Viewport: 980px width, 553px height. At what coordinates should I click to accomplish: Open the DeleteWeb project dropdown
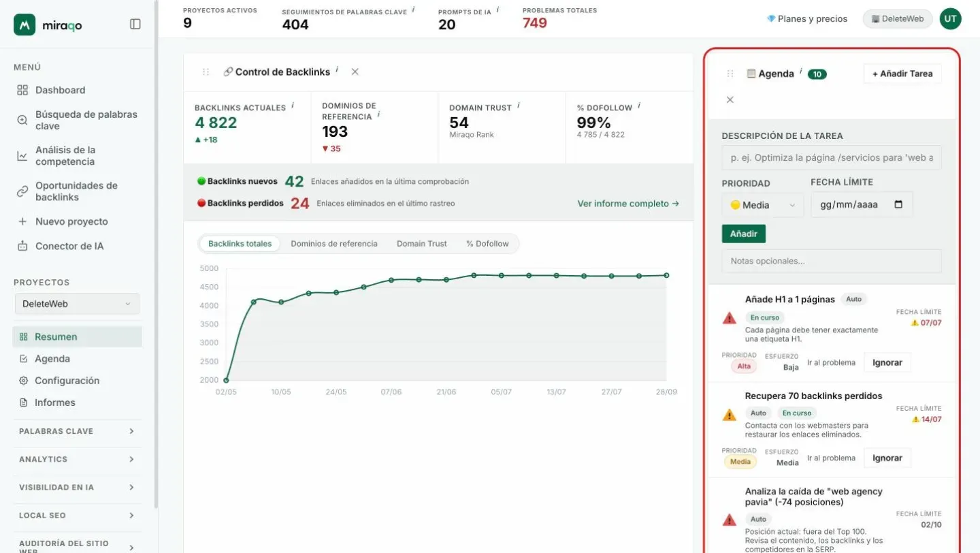[77, 304]
